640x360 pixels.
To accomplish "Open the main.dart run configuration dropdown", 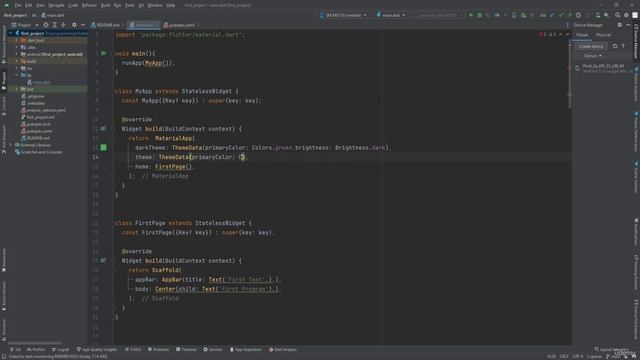I will click(391, 15).
